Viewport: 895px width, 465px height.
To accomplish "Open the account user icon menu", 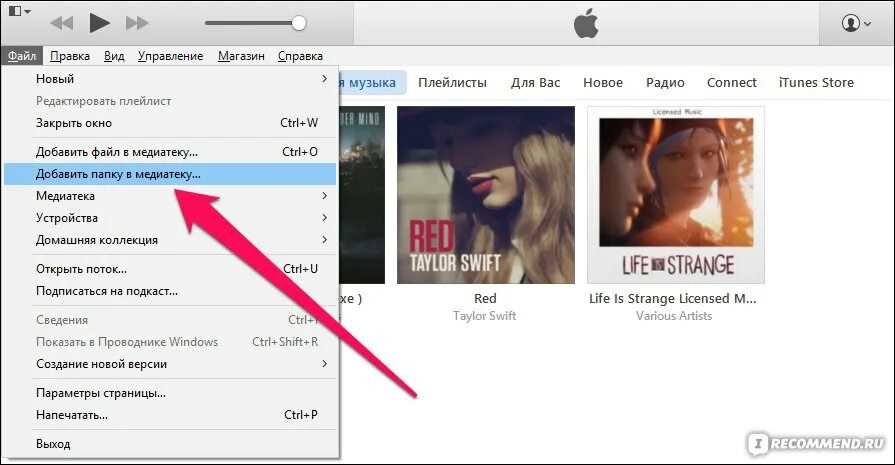I will (x=856, y=23).
